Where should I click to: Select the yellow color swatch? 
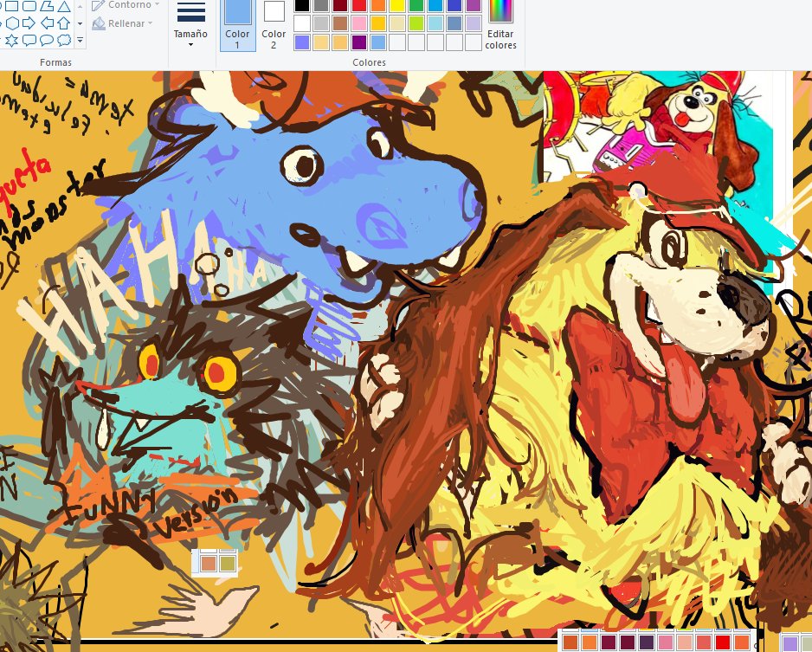397,5
